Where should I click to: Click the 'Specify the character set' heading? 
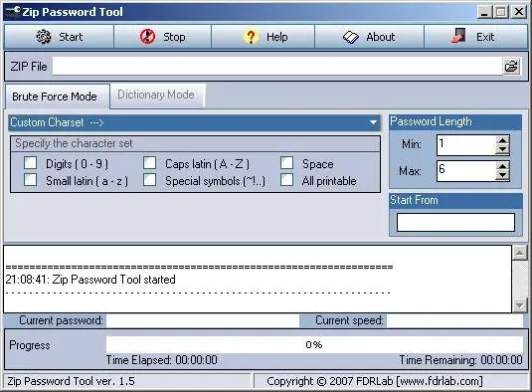(x=74, y=143)
